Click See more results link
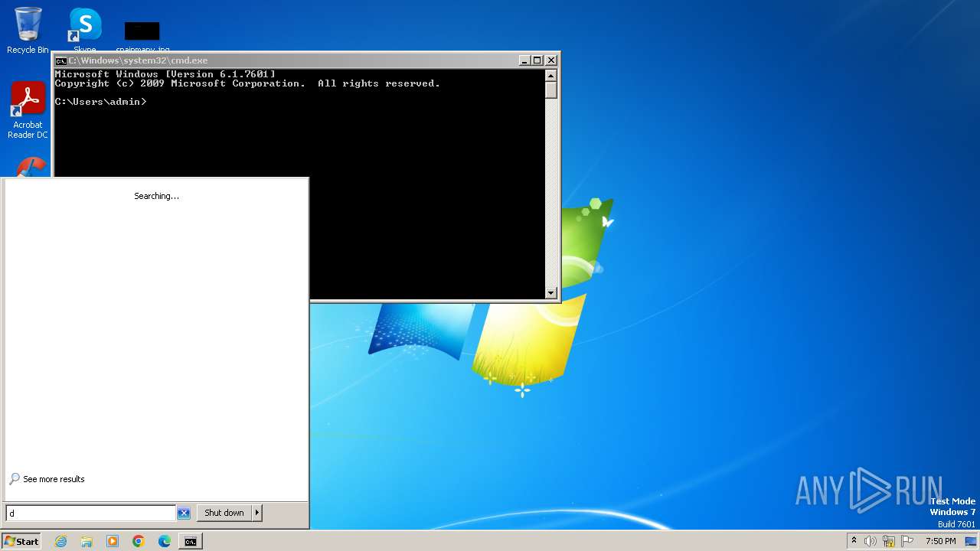This screenshot has width=980, height=551. click(x=54, y=479)
